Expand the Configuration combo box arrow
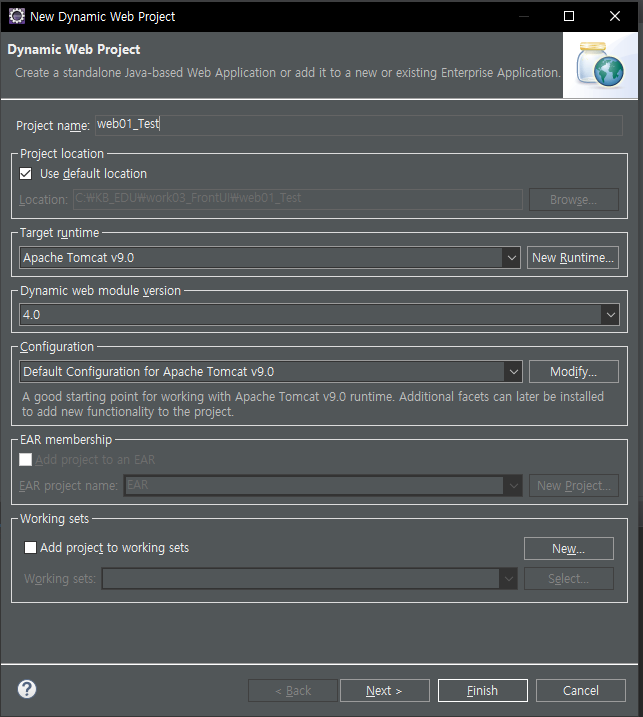This screenshot has width=643, height=717. tap(513, 372)
